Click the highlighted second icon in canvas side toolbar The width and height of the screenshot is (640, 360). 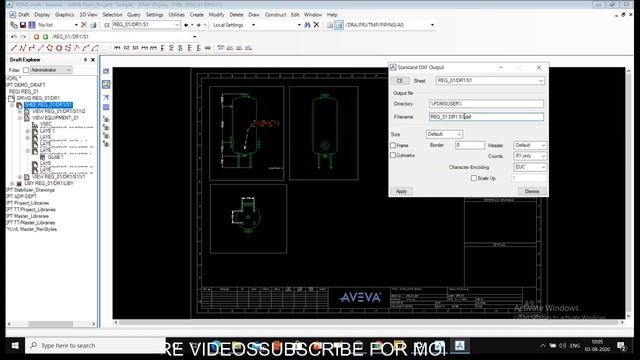(x=106, y=84)
